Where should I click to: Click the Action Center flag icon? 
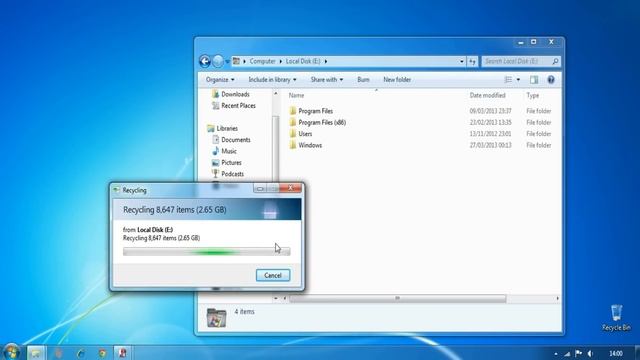tap(578, 353)
